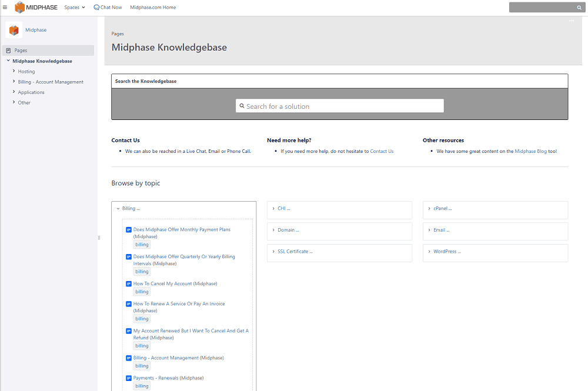The image size is (588, 391).
Task: Click page icon beside 'Does Midphase Offer Monthly Payment Plans'
Action: pyautogui.click(x=129, y=230)
